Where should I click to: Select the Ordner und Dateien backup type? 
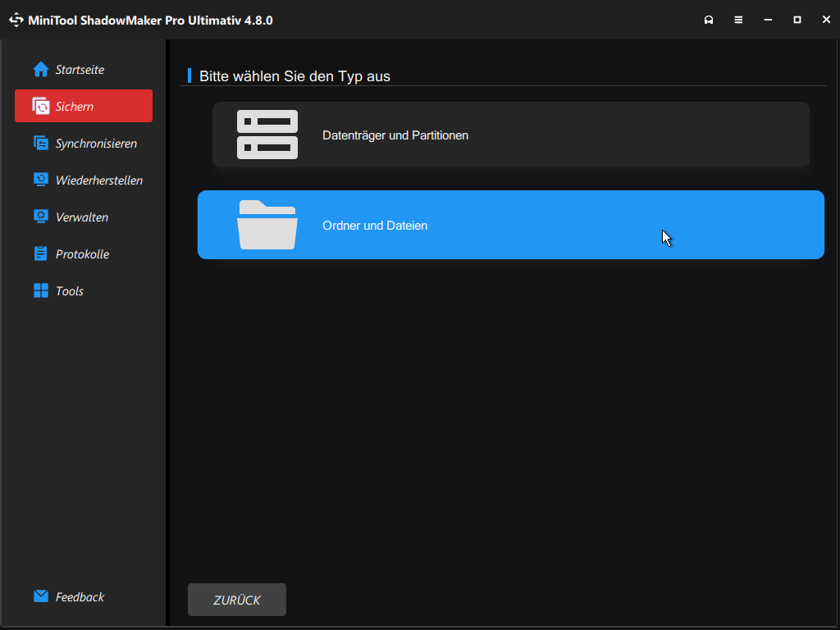pyautogui.click(x=510, y=224)
